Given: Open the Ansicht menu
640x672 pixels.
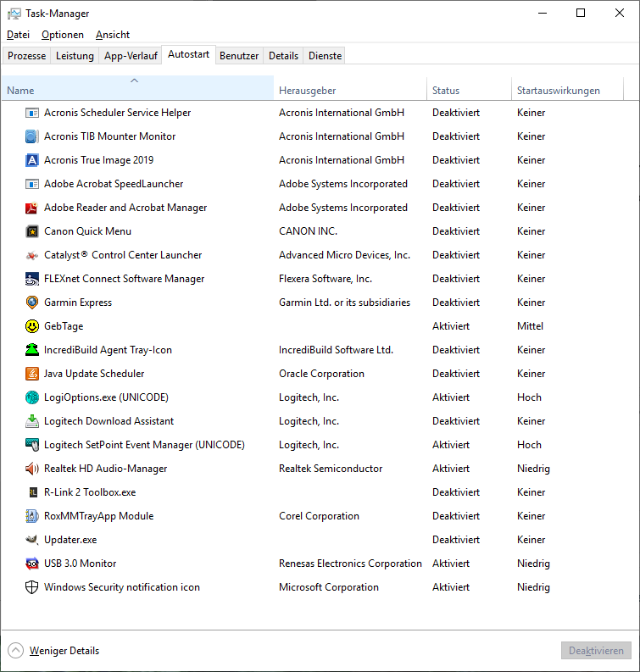Looking at the screenshot, I should click(x=112, y=35).
